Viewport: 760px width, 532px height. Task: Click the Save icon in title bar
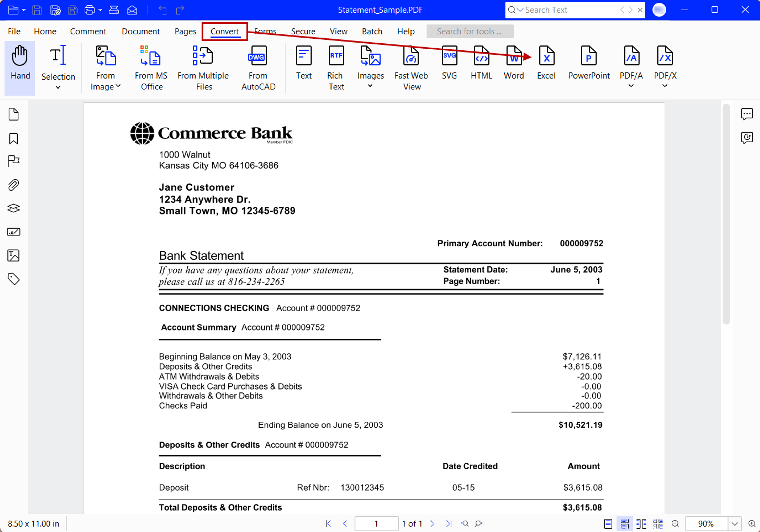tap(37, 10)
